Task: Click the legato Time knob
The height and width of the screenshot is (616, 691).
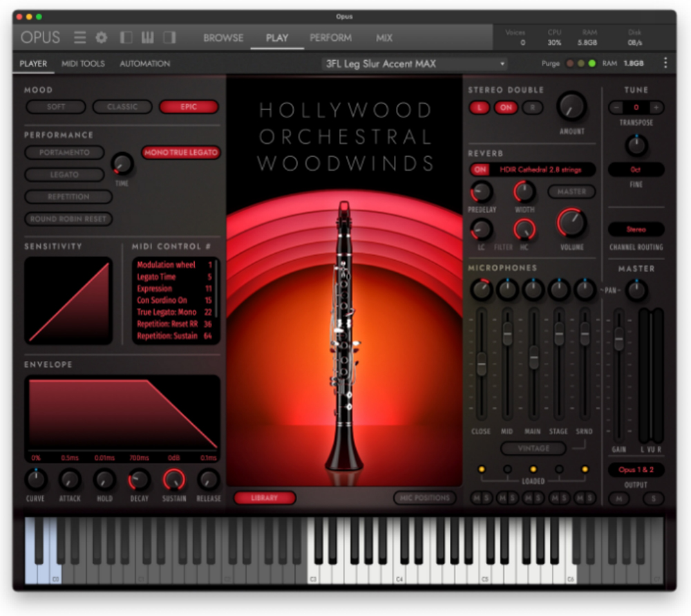Action: pyautogui.click(x=122, y=164)
